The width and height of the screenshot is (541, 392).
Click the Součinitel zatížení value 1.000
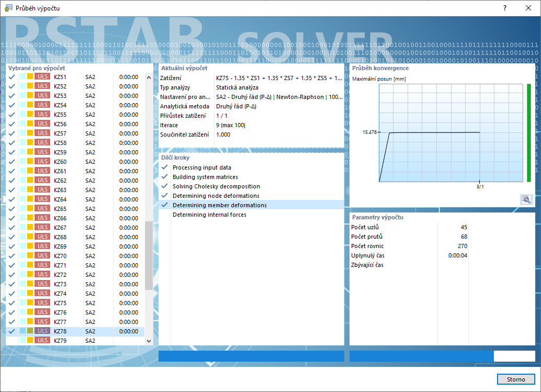pyautogui.click(x=223, y=135)
